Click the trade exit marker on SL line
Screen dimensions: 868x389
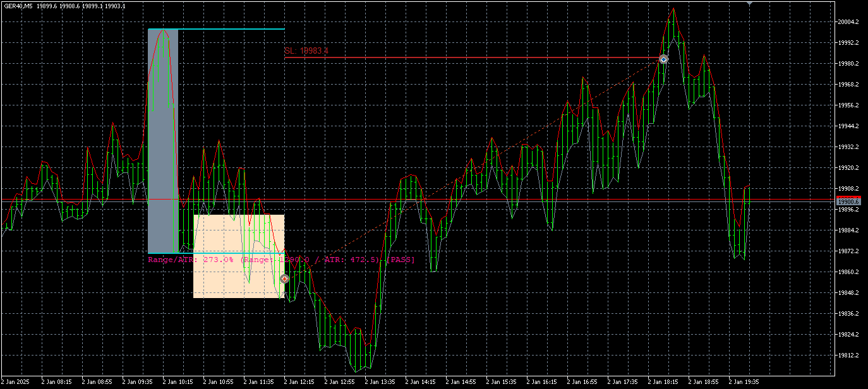(663, 59)
